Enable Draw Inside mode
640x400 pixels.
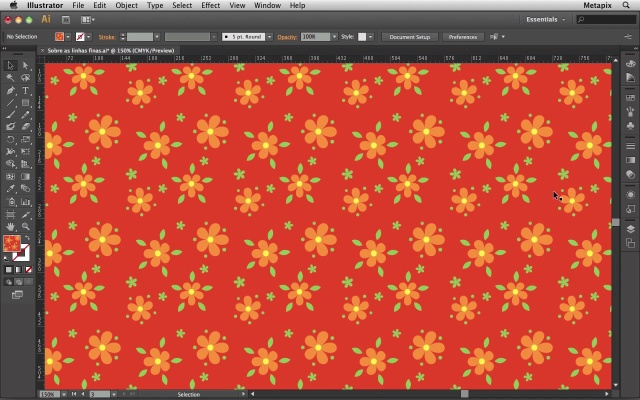28,282
